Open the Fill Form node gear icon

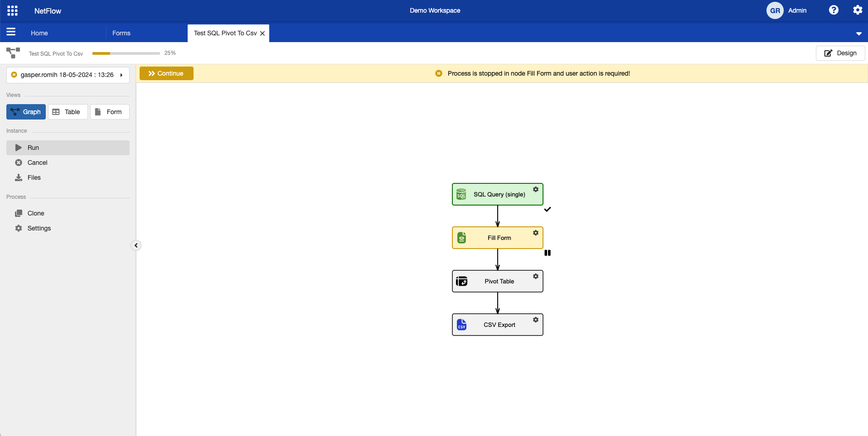click(535, 233)
